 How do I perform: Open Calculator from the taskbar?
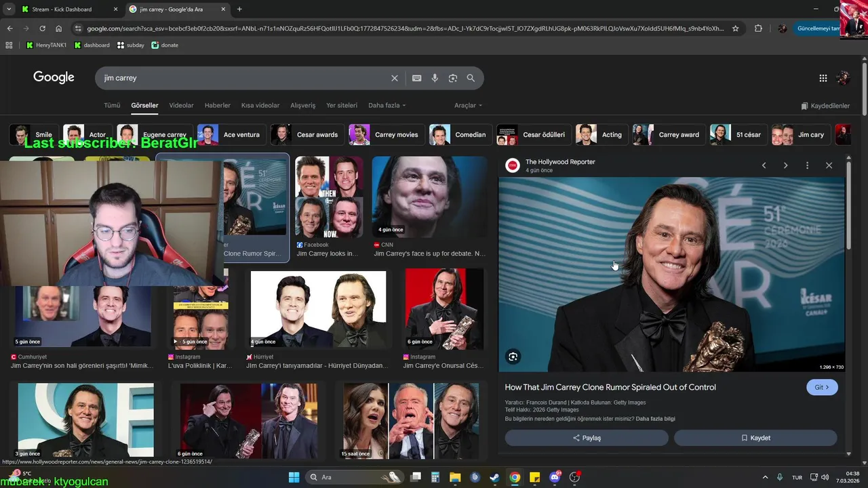tap(435, 477)
